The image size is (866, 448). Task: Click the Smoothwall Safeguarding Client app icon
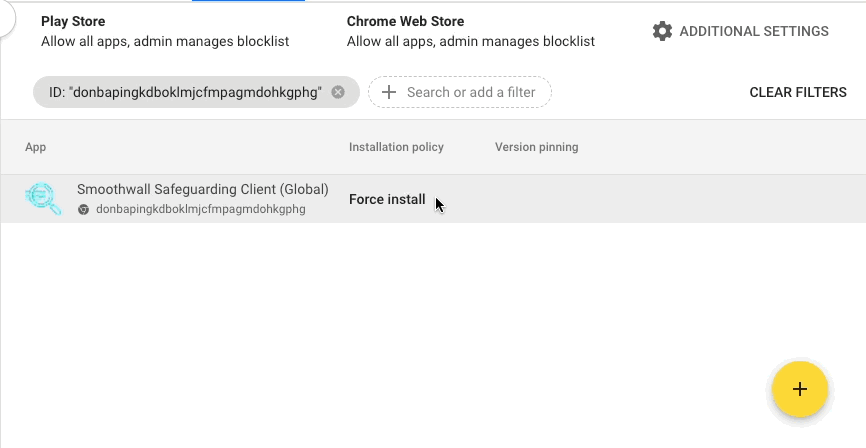point(44,198)
